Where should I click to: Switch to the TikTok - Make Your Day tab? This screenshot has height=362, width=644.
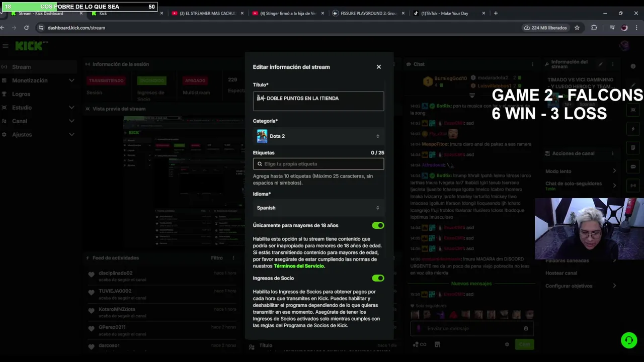click(450, 14)
